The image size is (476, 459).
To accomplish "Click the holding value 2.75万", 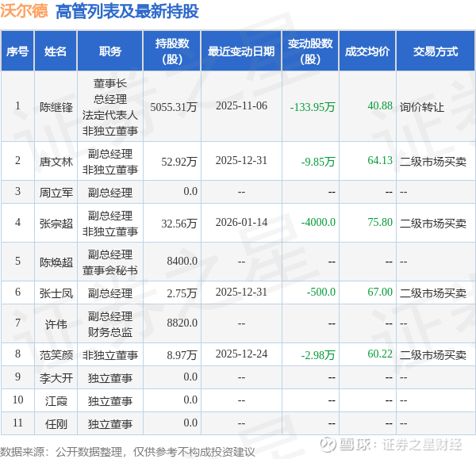I will 182,293.
